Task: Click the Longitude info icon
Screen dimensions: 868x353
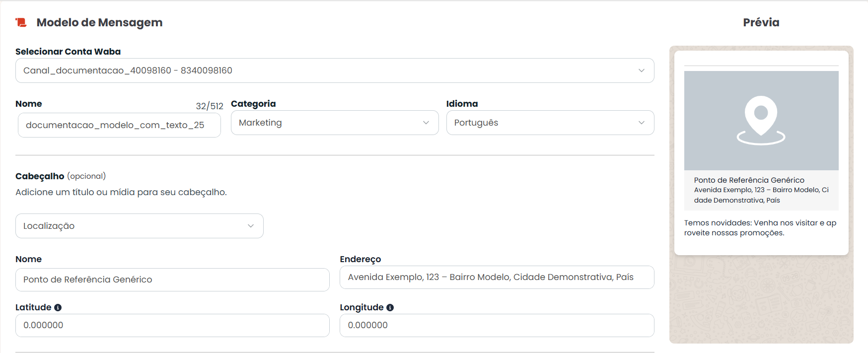Action: point(390,307)
